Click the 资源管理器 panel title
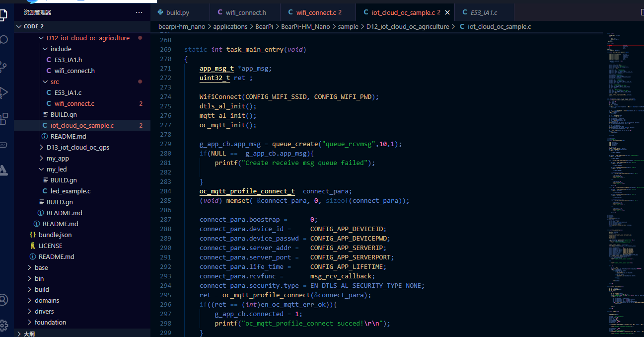 point(38,12)
